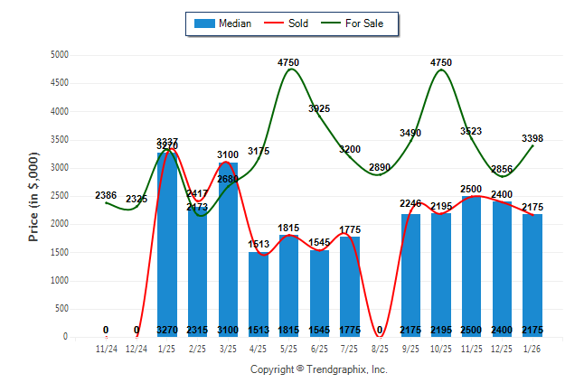Toggle the For Sale legend entry
The image size is (584, 392).
pos(371,23)
